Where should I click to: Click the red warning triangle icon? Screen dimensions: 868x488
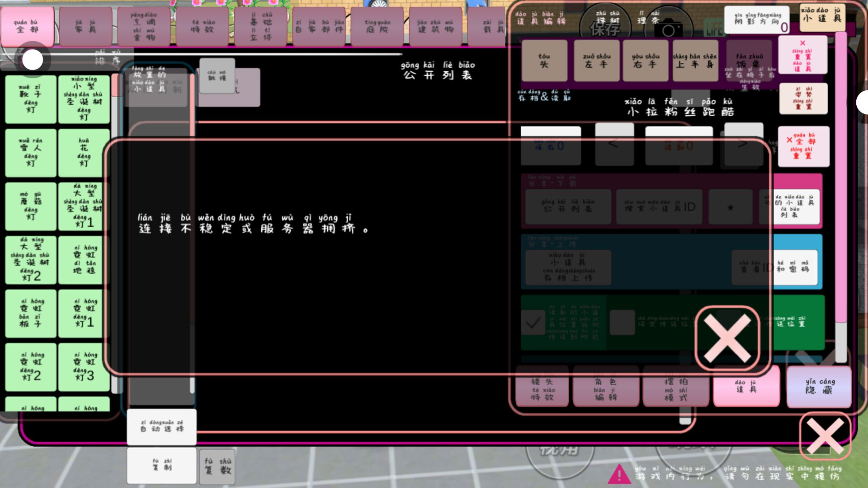click(x=618, y=474)
